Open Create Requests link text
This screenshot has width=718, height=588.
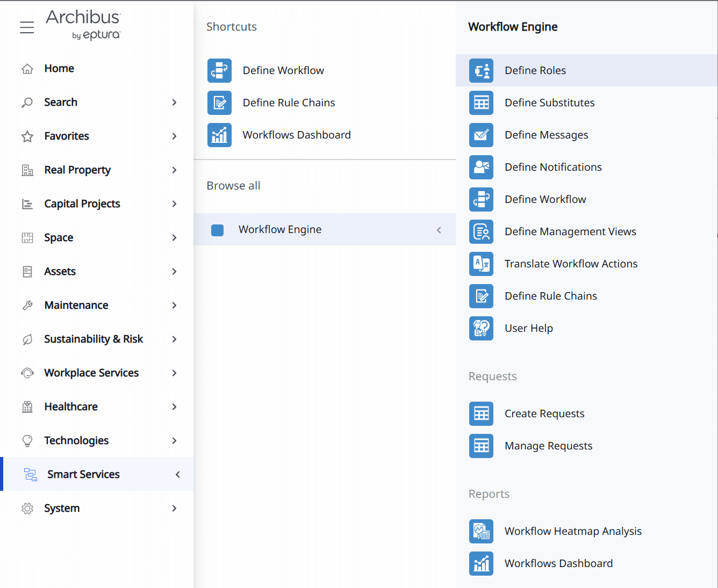tap(544, 413)
